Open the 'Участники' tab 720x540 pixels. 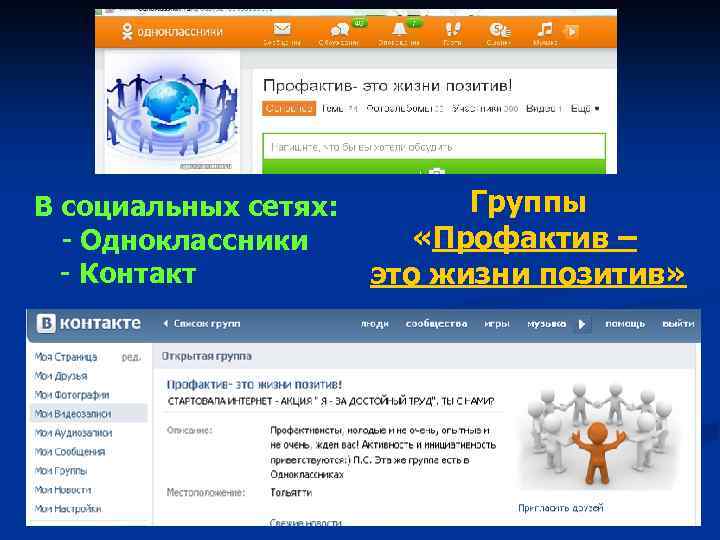coord(484,108)
